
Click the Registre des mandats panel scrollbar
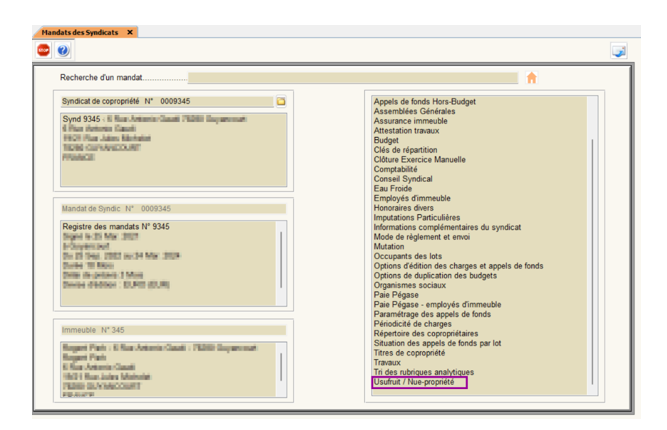coord(280,258)
